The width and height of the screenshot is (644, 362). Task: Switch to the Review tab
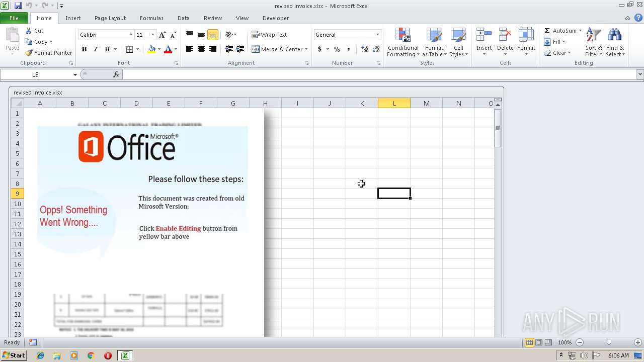(213, 18)
